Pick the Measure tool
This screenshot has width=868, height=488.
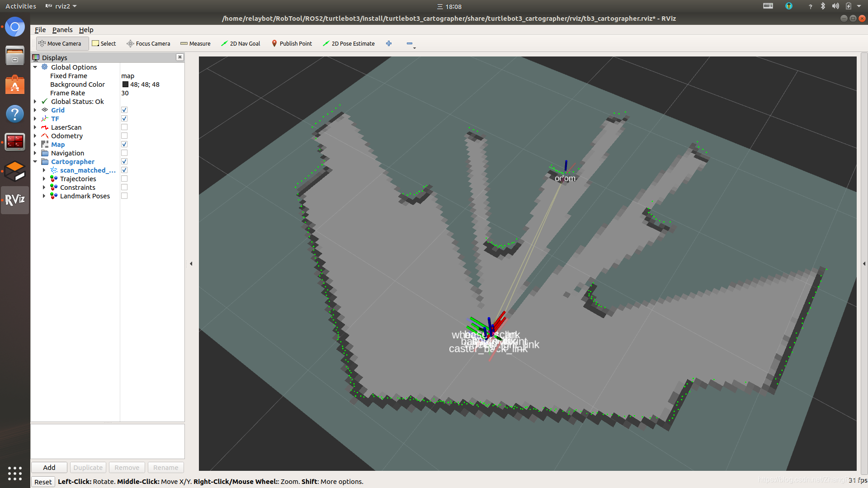tap(195, 43)
